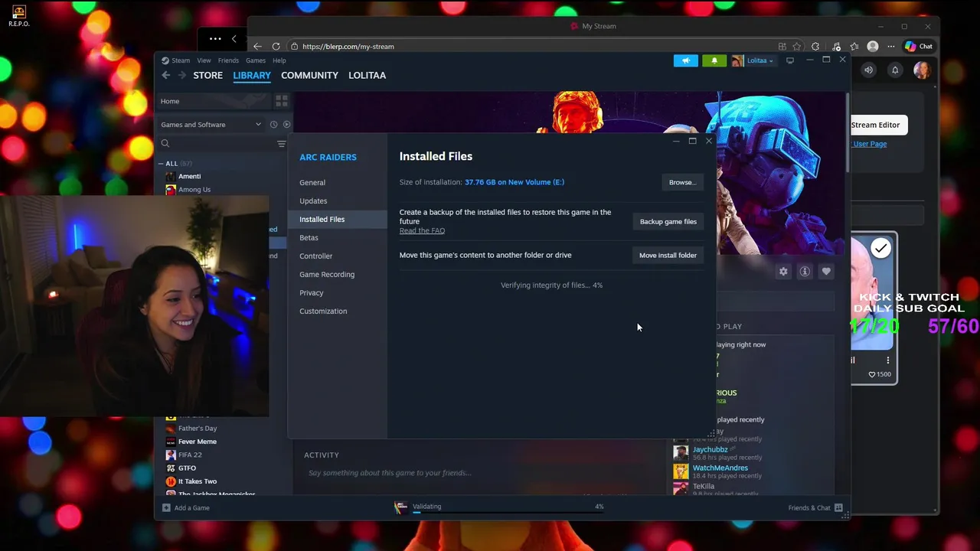
Task: Open LOLITAA profile tab
Action: click(367, 75)
